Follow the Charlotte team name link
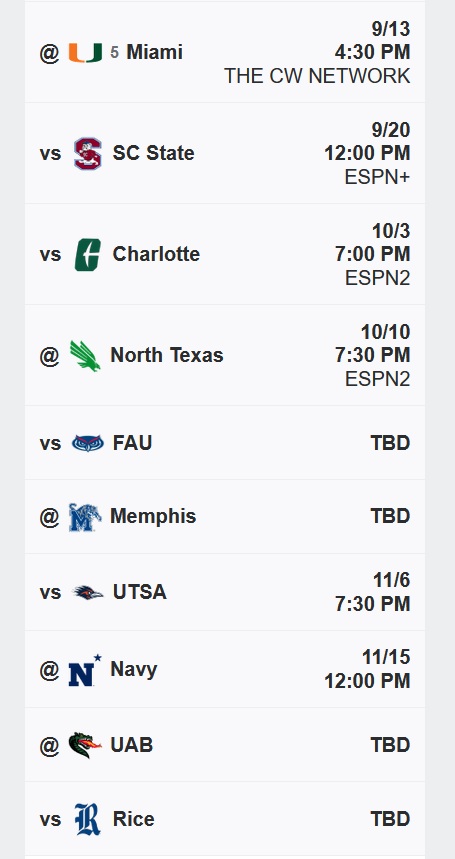 click(x=156, y=254)
